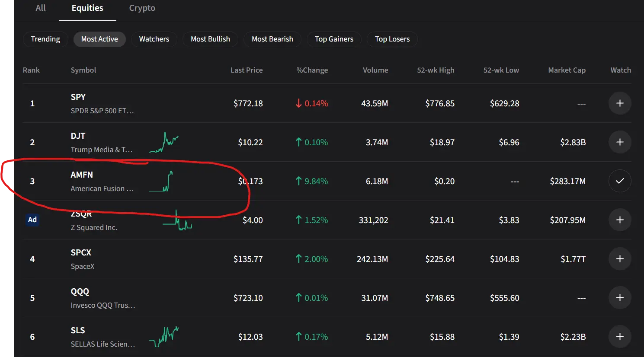Add SPY to your watchlist
Screen dimensions: 644x357
(620, 103)
